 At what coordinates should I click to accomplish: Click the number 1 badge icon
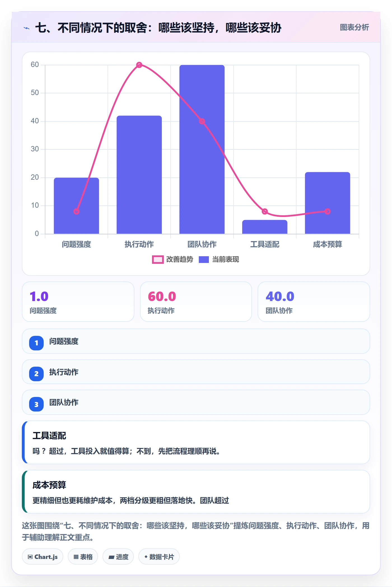click(x=36, y=343)
